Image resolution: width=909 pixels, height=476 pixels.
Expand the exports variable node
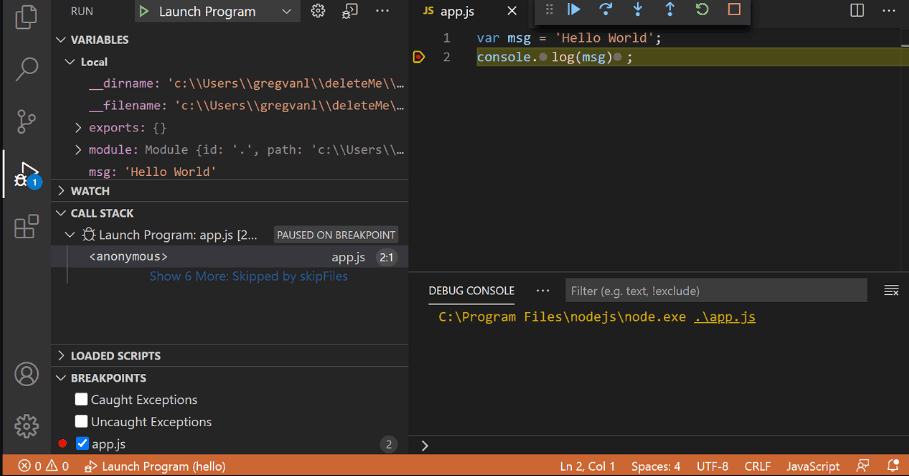(79, 128)
